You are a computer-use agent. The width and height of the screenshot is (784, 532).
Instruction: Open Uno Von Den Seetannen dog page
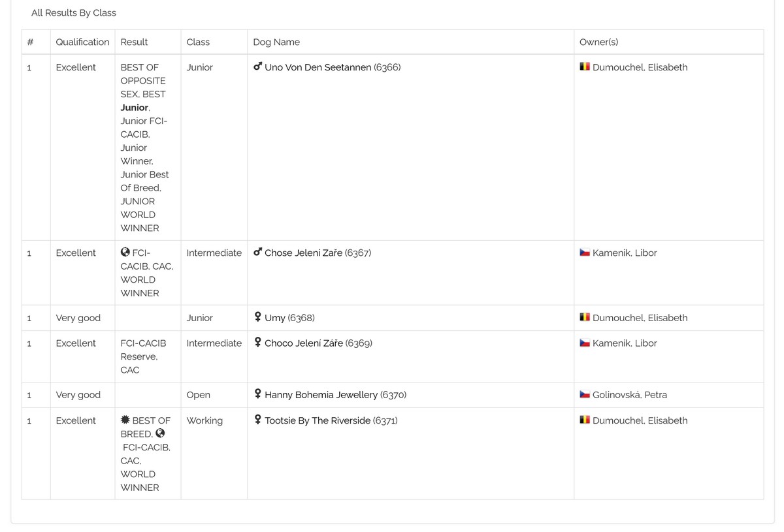click(318, 67)
